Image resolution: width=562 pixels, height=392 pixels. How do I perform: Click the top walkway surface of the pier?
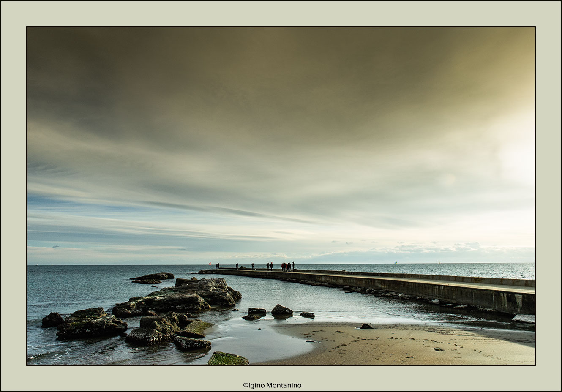[423, 280]
